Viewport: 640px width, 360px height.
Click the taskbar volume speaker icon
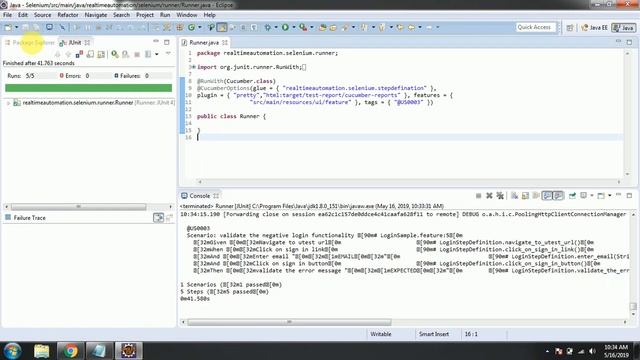(x=592, y=351)
